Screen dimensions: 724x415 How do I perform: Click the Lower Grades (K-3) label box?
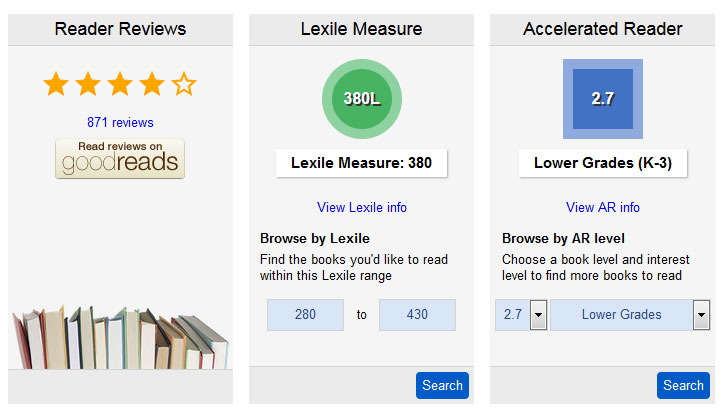(x=602, y=163)
